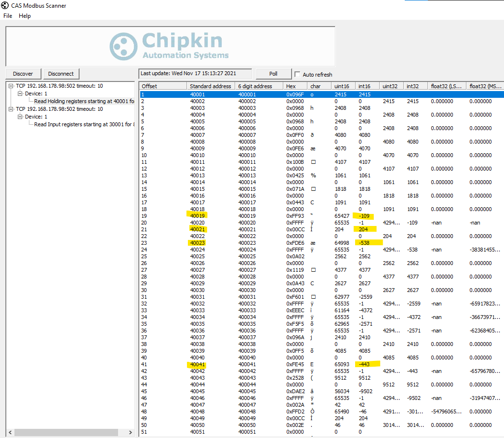Sort by the 6 digit address column header
The image size is (504, 438).
[259, 86]
